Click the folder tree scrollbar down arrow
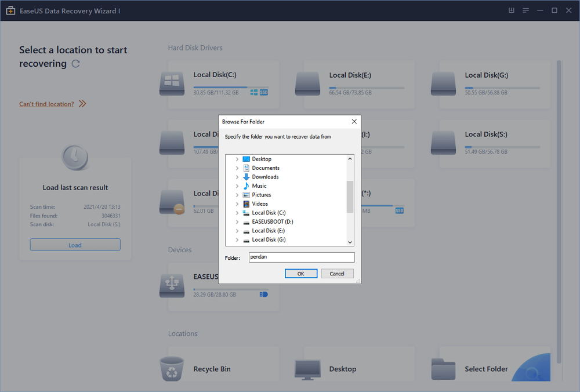The height and width of the screenshot is (392, 580). pyautogui.click(x=350, y=242)
